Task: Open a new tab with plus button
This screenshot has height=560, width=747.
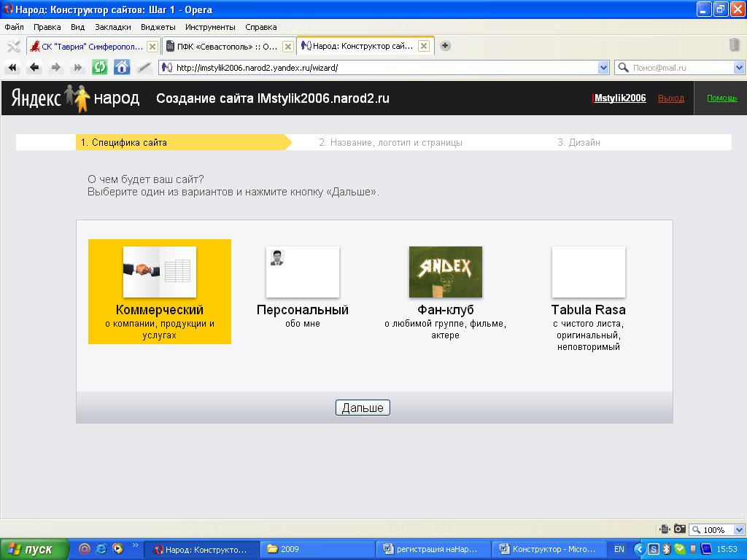Action: [x=445, y=46]
